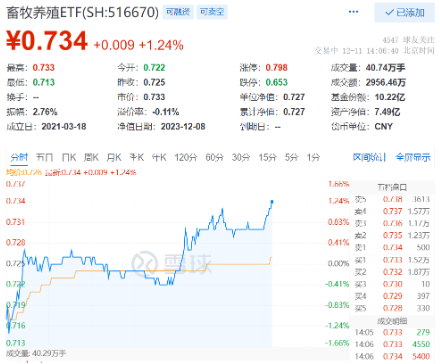Select the 卖4 row at 0.737
Viewport: 440px width, 364px height.
[392, 211]
